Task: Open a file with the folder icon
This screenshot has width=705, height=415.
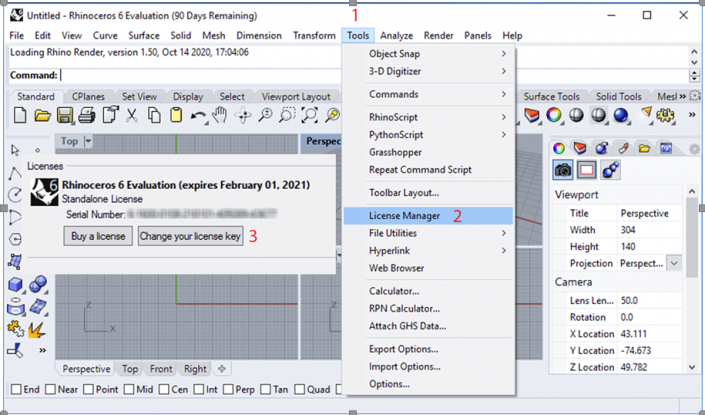Action: point(42,116)
